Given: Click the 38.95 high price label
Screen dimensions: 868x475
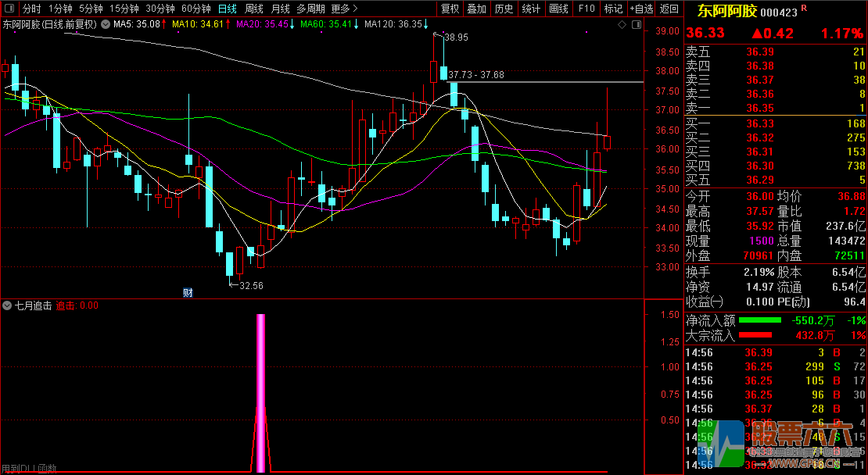Looking at the screenshot, I should point(455,37).
